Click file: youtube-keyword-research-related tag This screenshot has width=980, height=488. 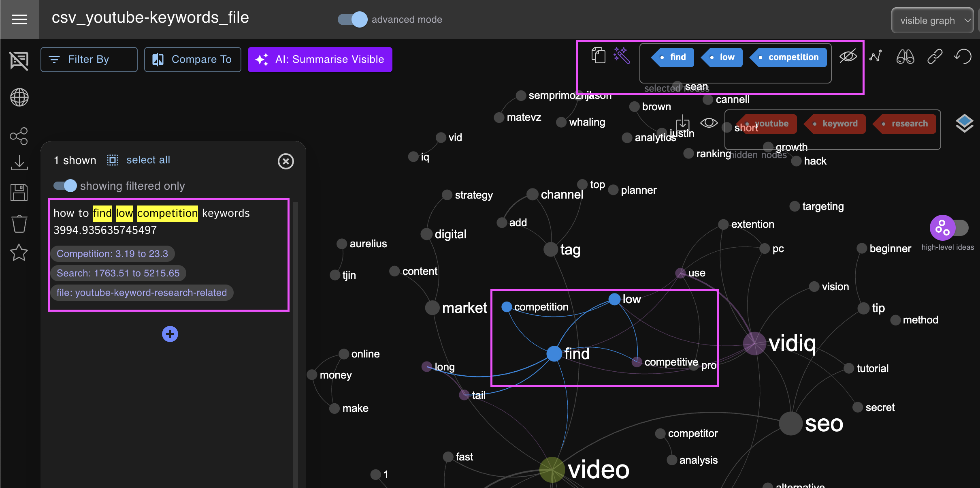(142, 293)
